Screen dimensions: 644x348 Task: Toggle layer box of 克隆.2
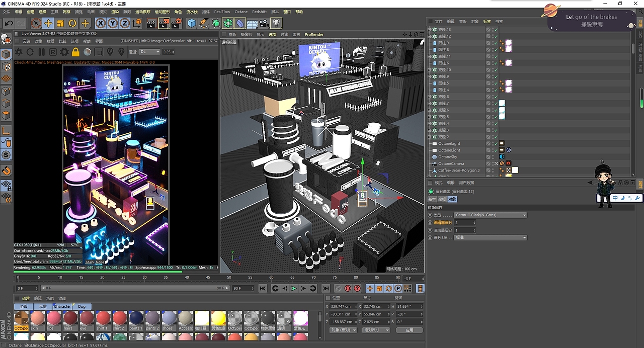[x=489, y=137]
